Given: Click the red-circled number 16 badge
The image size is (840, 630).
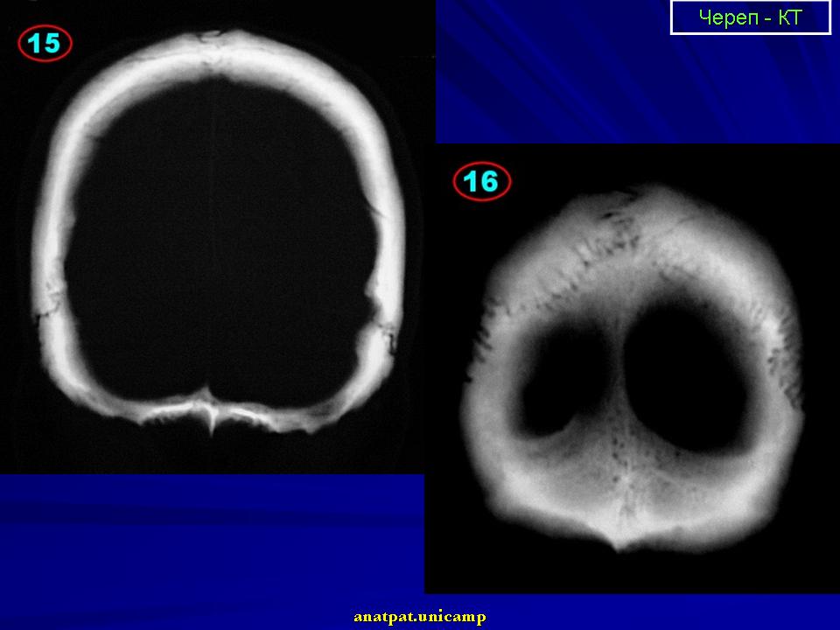Looking at the screenshot, I should (480, 182).
